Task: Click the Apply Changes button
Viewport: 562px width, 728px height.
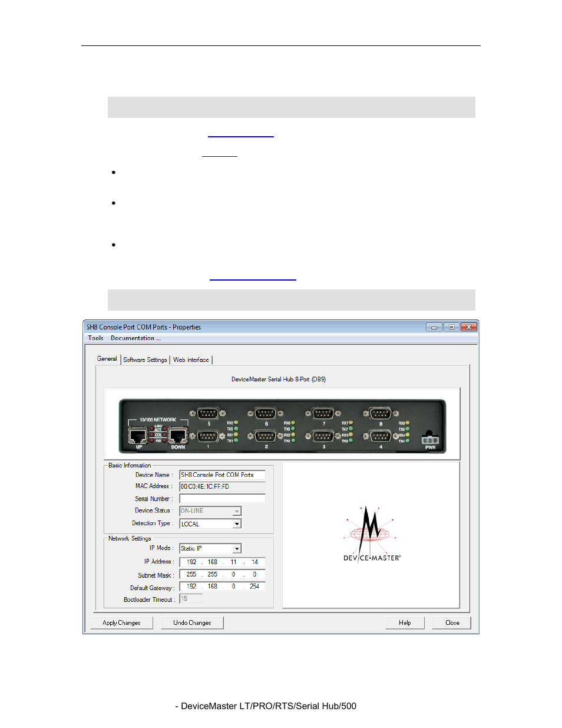Action: point(121,622)
